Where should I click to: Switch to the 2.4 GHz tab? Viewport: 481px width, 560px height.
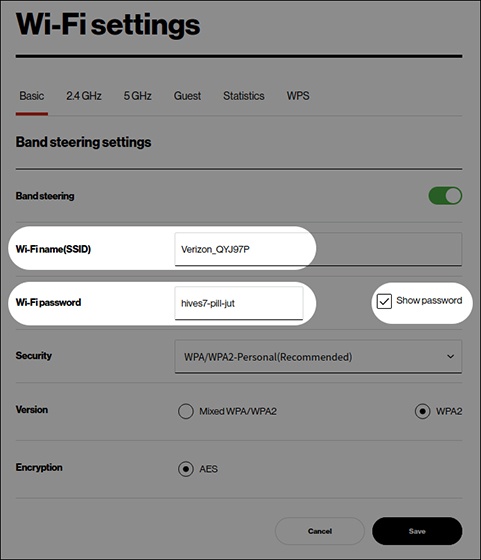point(84,96)
